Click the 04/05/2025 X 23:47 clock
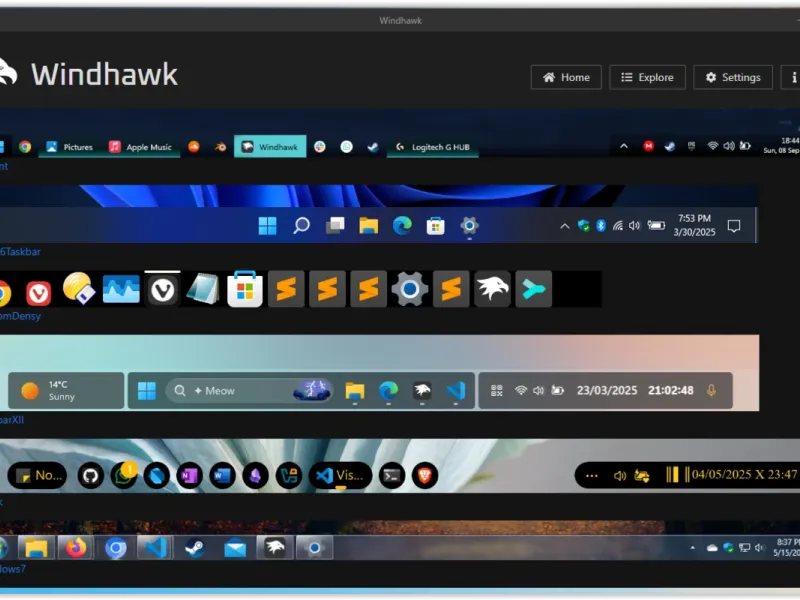The image size is (800, 600). (744, 474)
